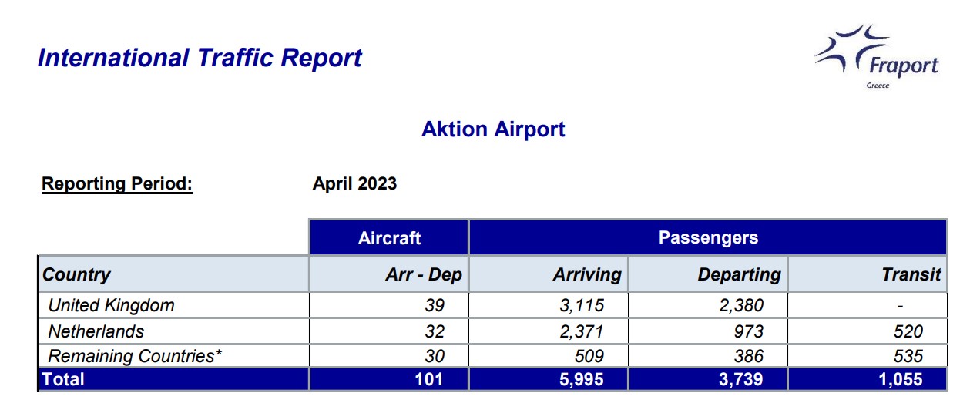The width and height of the screenshot is (980, 420).
Task: Select the April 2023 date text
Action: [x=354, y=184]
